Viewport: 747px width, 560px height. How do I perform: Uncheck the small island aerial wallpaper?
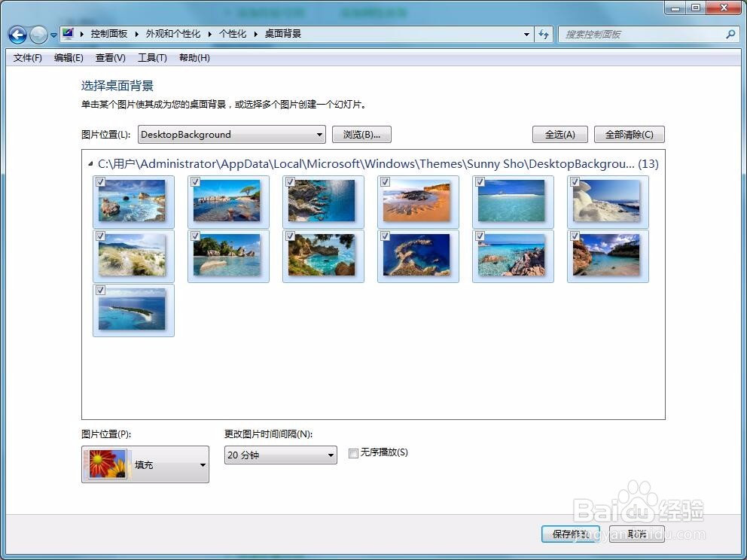(x=100, y=291)
